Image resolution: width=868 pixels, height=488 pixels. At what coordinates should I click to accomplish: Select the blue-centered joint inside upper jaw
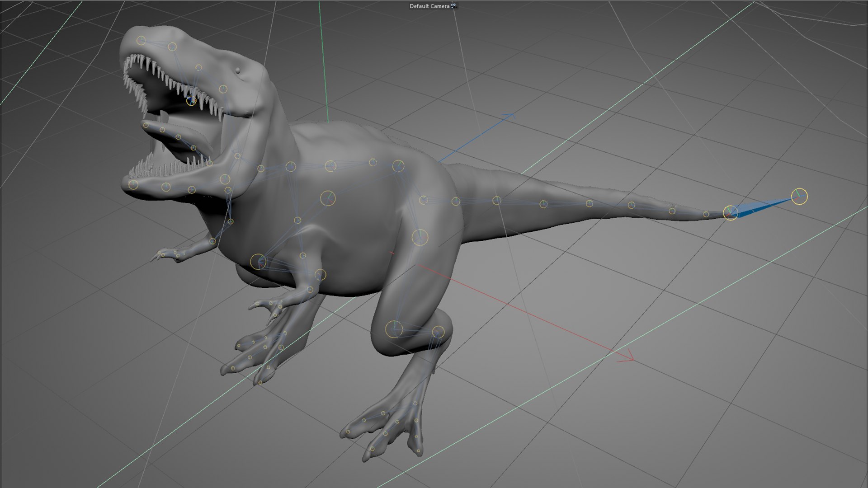[191, 100]
